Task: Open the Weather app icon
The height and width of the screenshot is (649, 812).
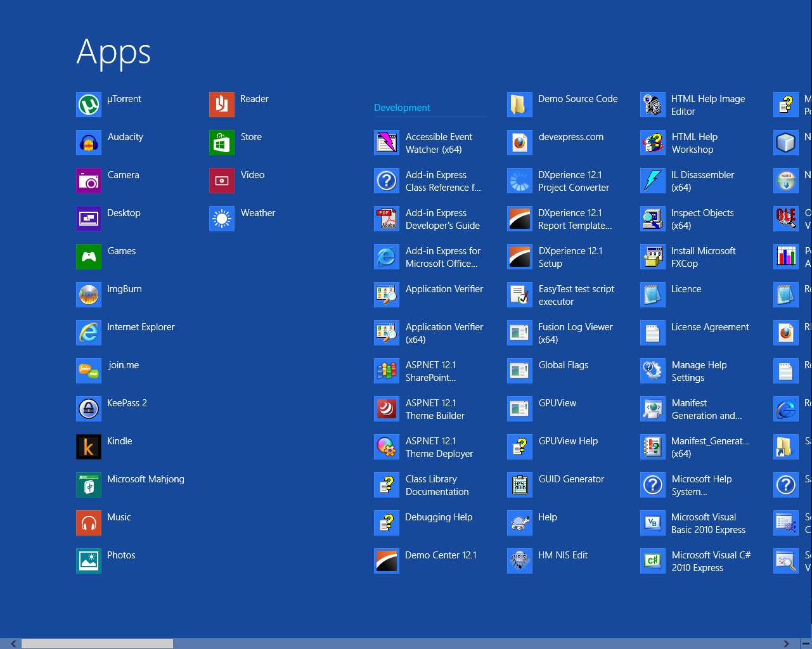Action: click(222, 219)
